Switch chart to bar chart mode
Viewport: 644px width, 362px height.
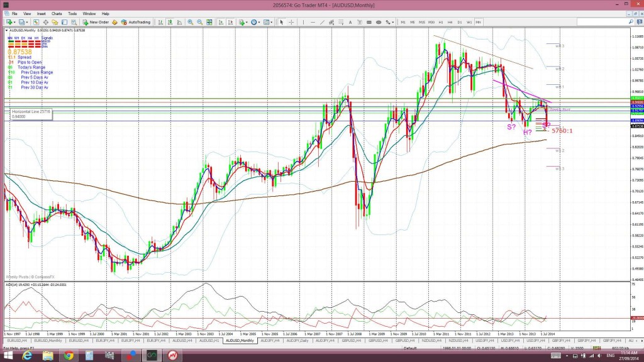click(160, 22)
